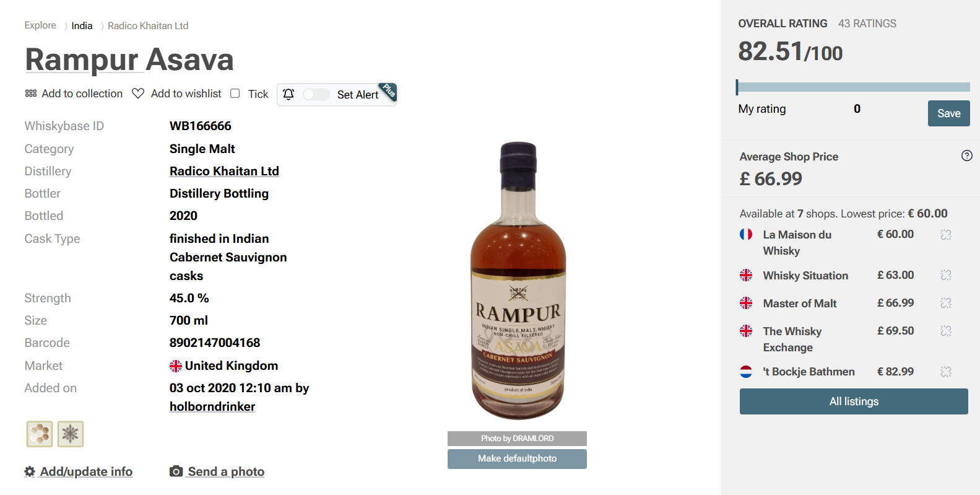The image size is (980, 495).
Task: Toggle the Set Alert switch
Action: pos(316,94)
